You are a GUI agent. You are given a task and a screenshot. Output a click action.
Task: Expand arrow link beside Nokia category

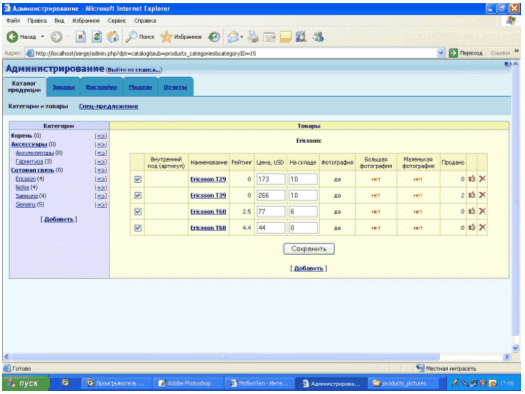[100, 188]
